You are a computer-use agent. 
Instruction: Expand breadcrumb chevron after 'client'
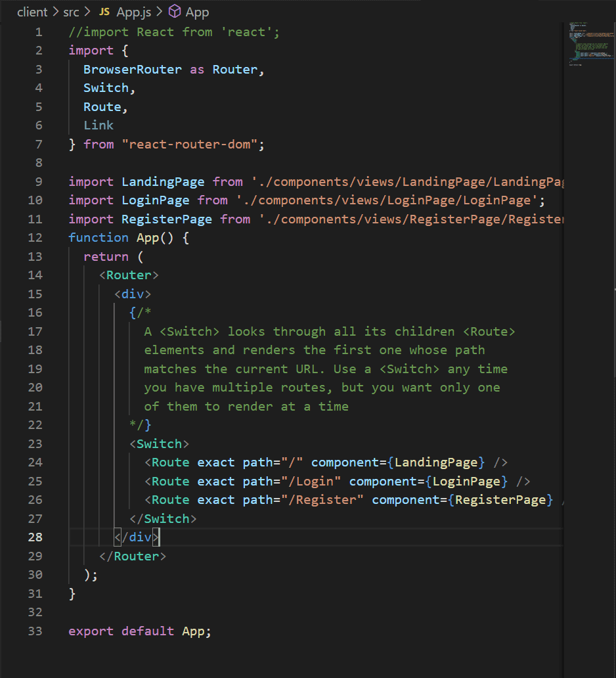(55, 12)
